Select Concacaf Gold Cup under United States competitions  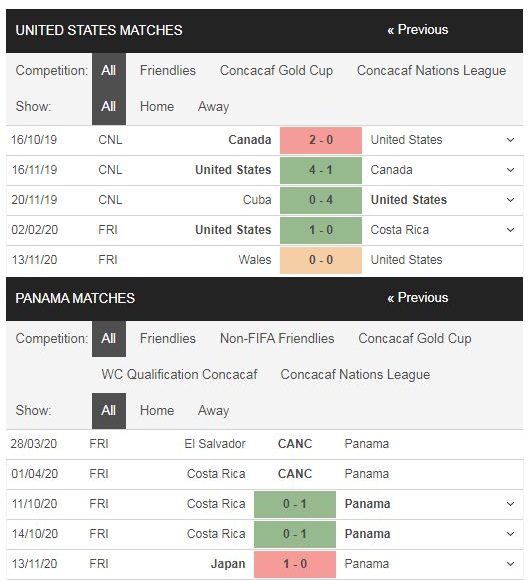tap(276, 71)
